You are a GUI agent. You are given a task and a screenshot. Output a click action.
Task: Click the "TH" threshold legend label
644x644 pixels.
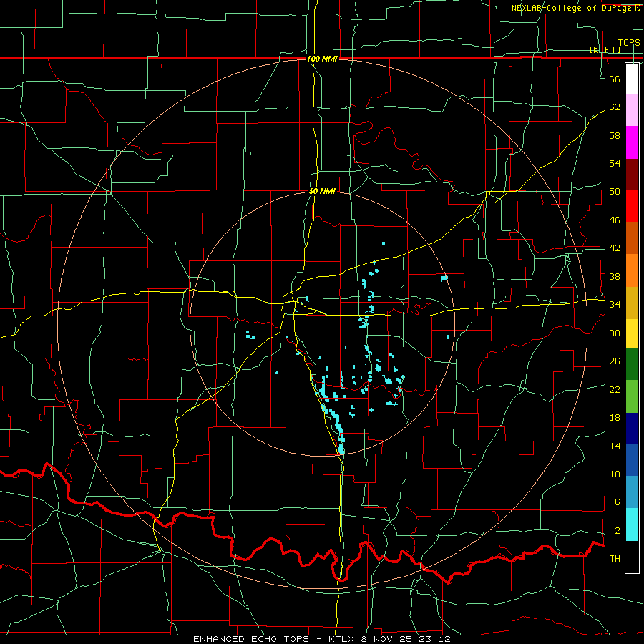615,559
